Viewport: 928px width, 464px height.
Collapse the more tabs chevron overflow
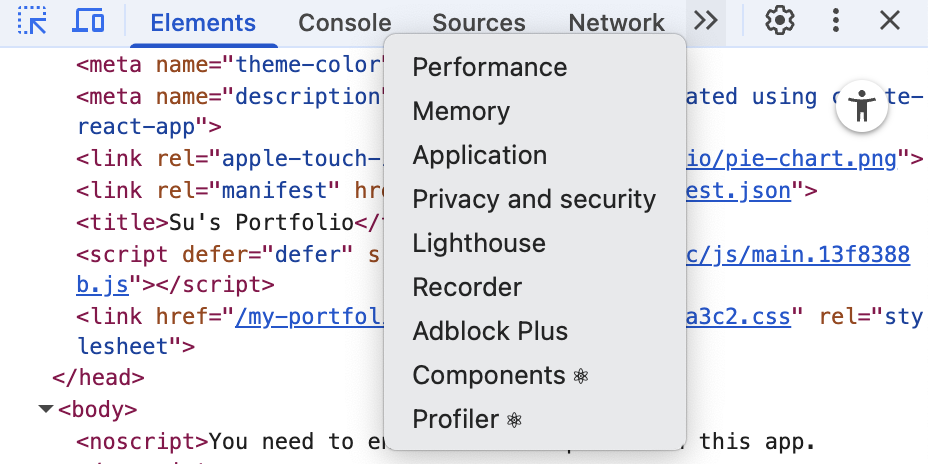pyautogui.click(x=706, y=21)
